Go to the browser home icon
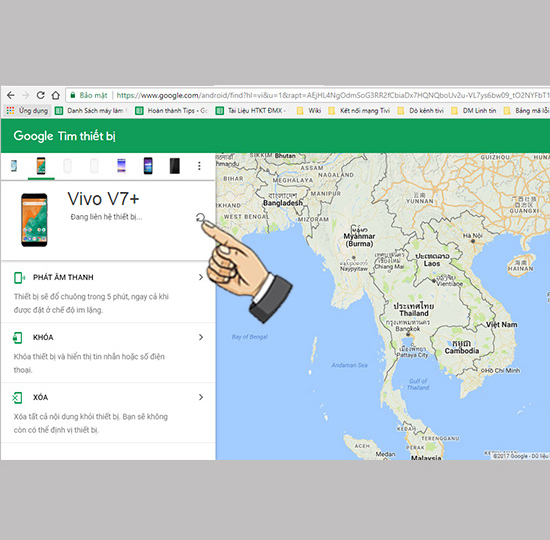550x540 pixels. 55,95
